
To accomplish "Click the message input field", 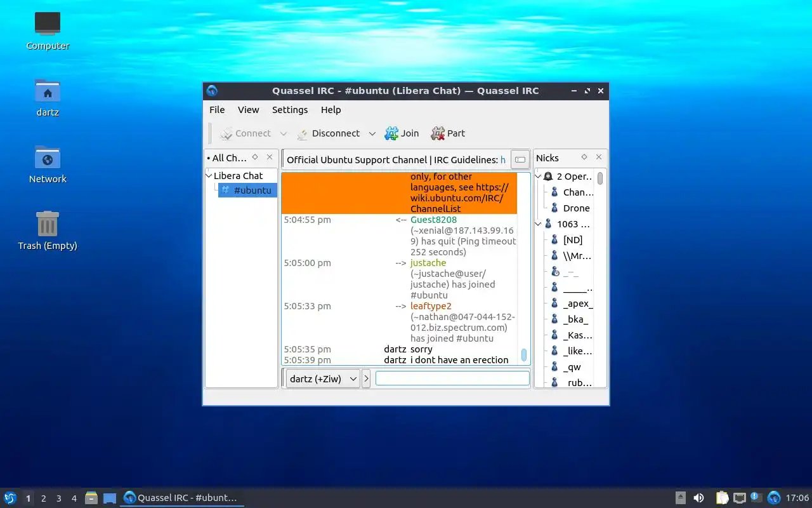I will pyautogui.click(x=452, y=378).
